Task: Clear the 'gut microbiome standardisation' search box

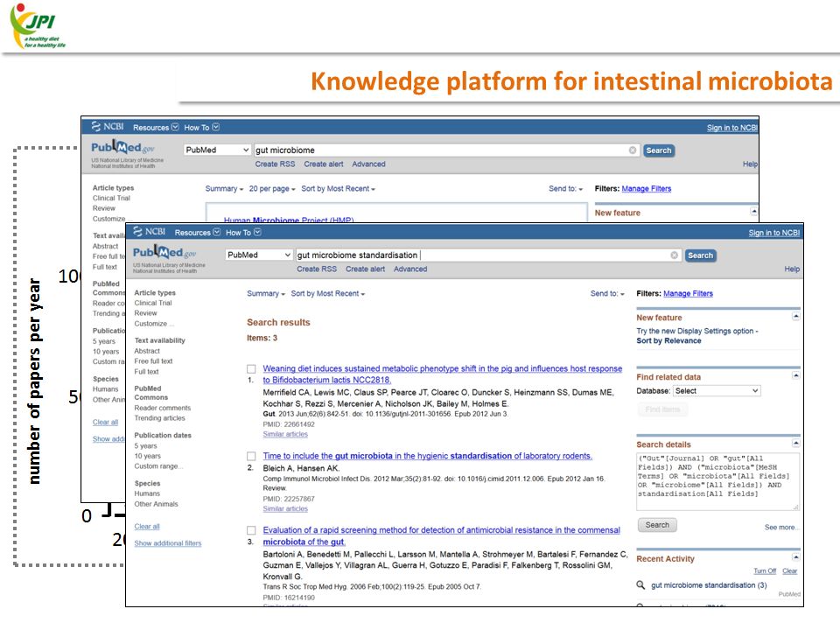Action: [x=674, y=255]
